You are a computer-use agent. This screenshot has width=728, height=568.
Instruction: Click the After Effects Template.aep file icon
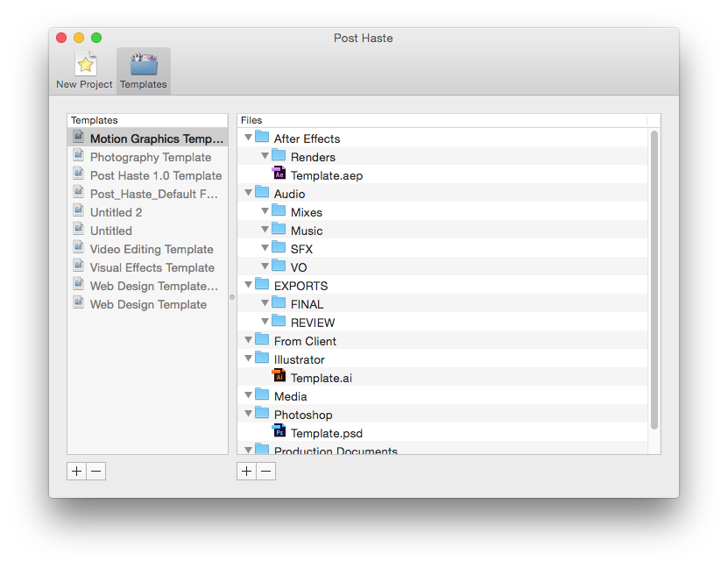point(279,174)
